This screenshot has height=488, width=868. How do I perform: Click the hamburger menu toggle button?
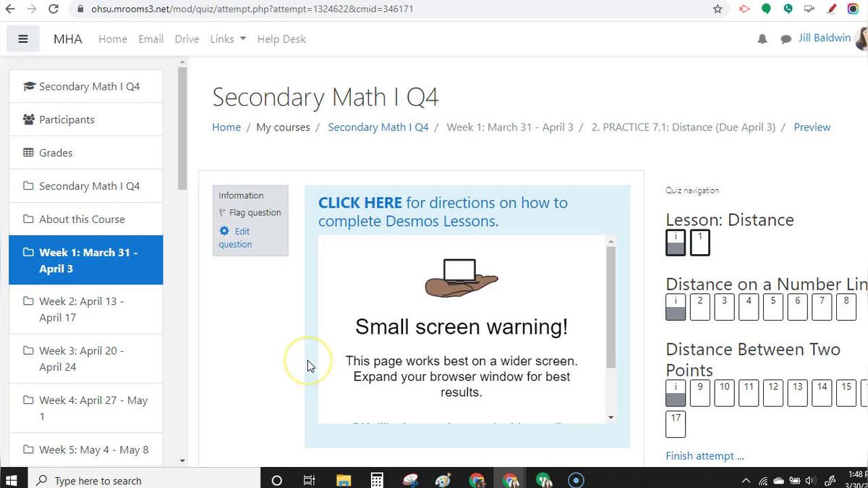point(23,39)
